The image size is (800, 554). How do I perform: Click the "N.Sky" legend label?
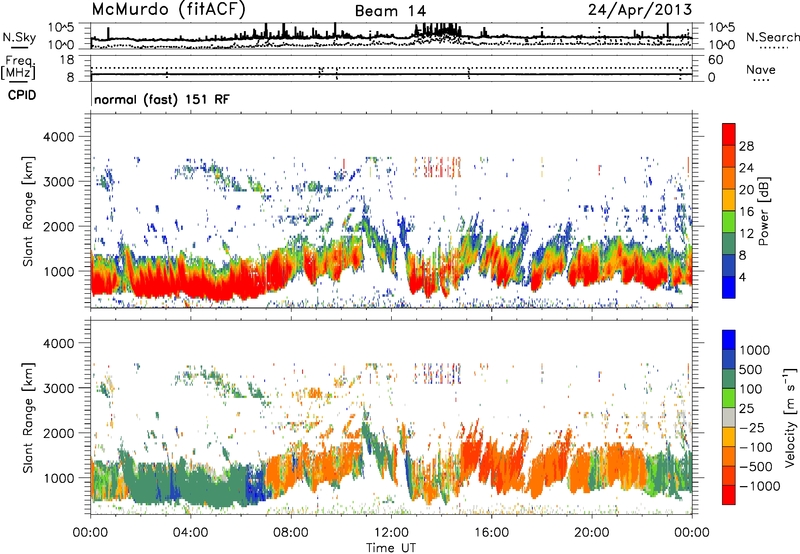(19, 37)
